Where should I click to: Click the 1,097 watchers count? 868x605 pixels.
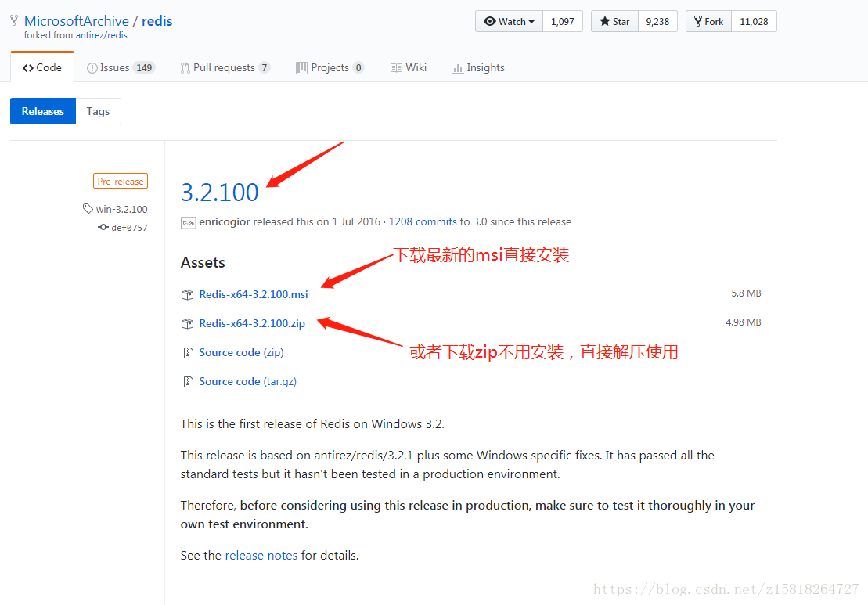(563, 22)
